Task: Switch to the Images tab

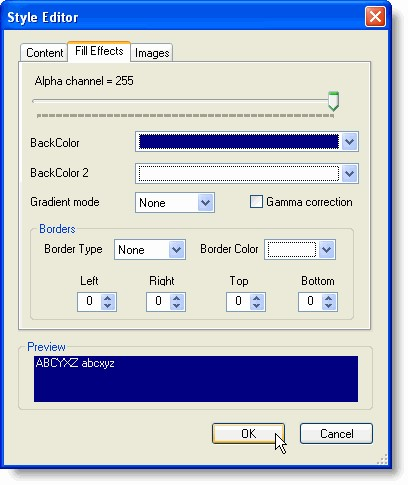Action: (x=152, y=53)
